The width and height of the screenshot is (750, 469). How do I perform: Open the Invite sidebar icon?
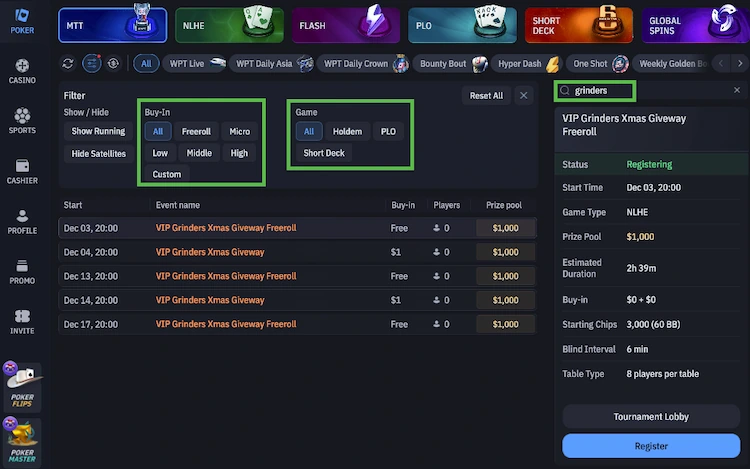pos(22,320)
